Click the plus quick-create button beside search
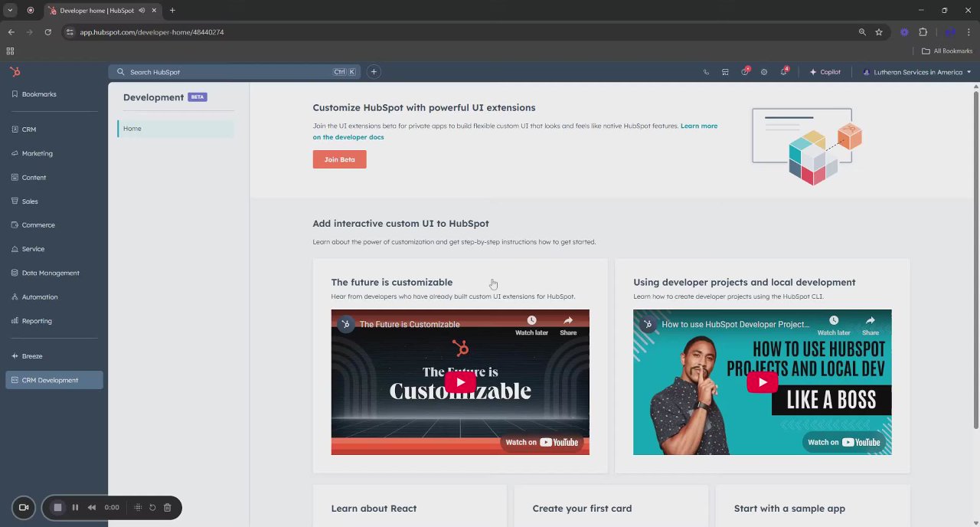 tap(374, 72)
